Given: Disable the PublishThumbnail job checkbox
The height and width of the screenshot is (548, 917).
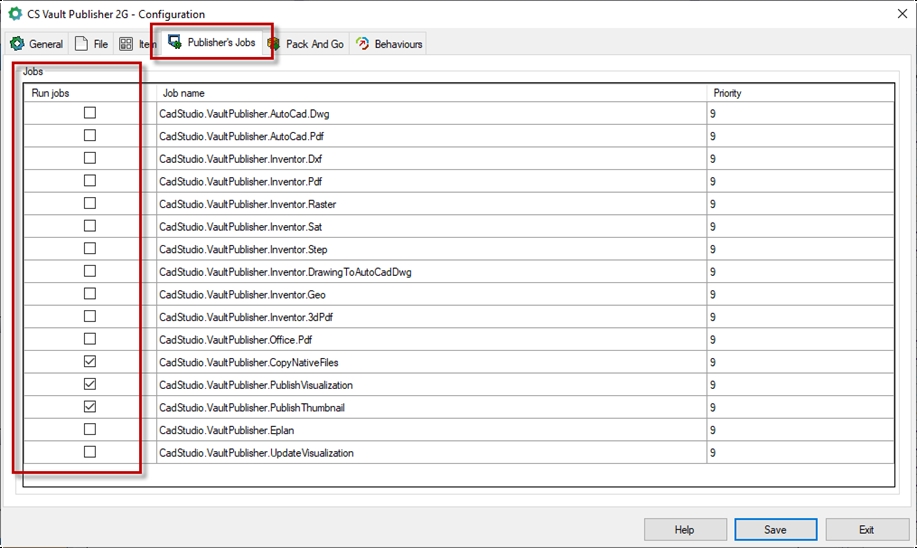Looking at the screenshot, I should tap(90, 407).
